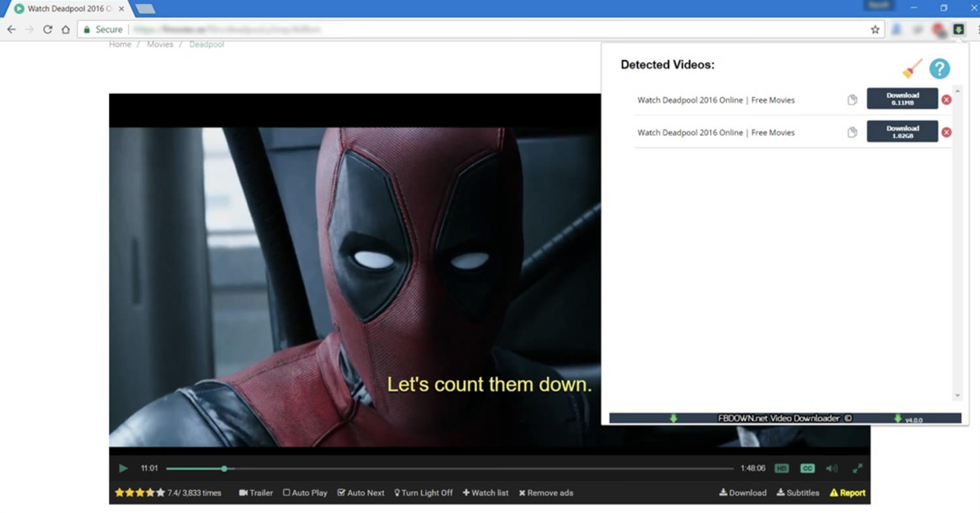Image resolution: width=980 pixels, height=513 pixels.
Task: Click the 7.4/ 3,833 times rating text
Action: [194, 493]
